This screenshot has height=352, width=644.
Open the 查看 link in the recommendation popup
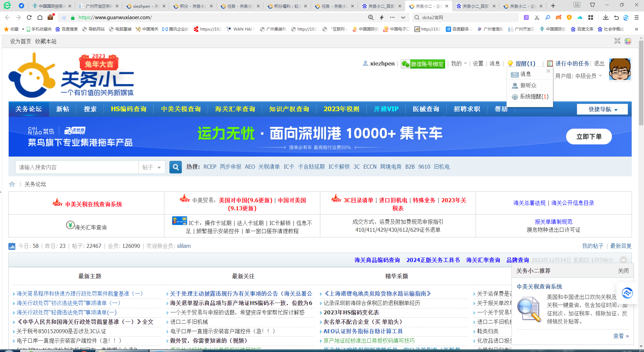[621, 336]
